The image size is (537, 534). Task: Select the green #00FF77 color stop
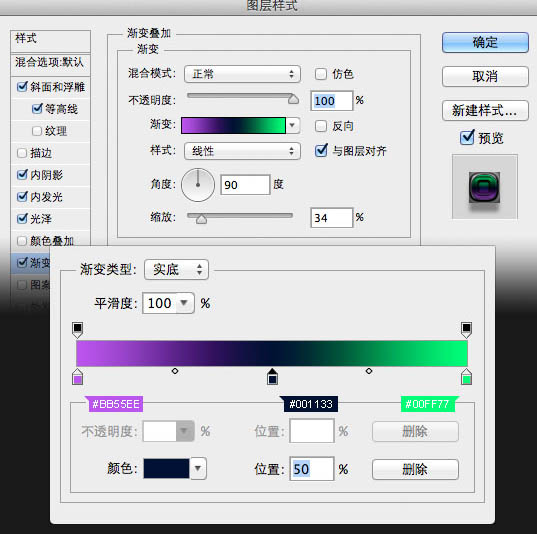tap(466, 376)
